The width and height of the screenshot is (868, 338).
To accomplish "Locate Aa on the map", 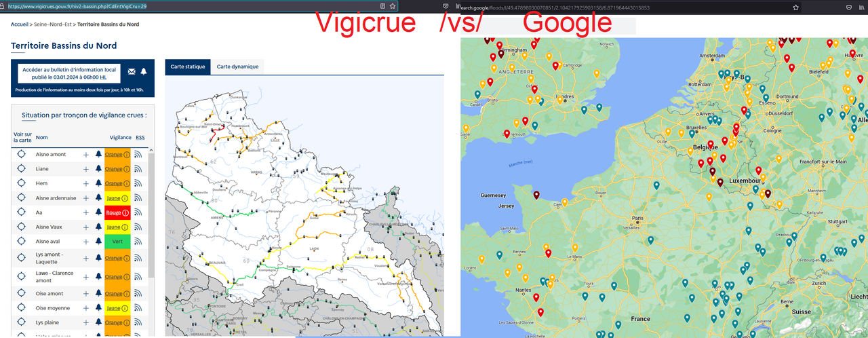I will (x=21, y=212).
